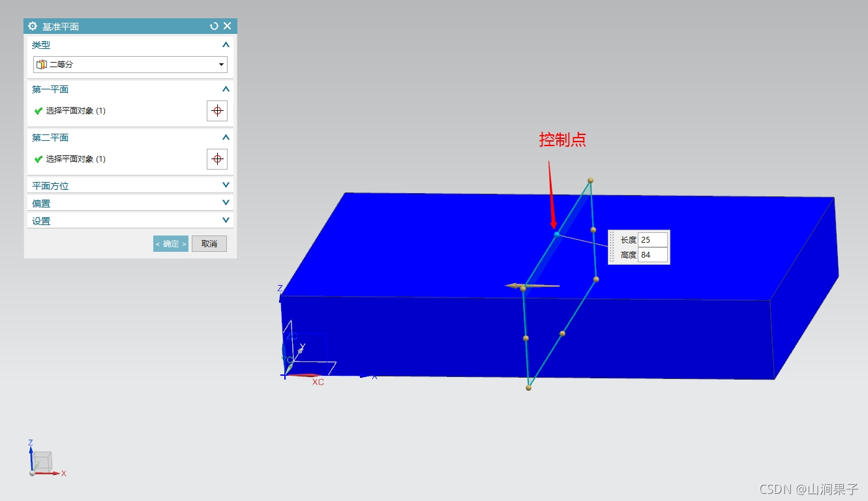Confirm with the 确定 button
The height and width of the screenshot is (501, 868).
171,244
